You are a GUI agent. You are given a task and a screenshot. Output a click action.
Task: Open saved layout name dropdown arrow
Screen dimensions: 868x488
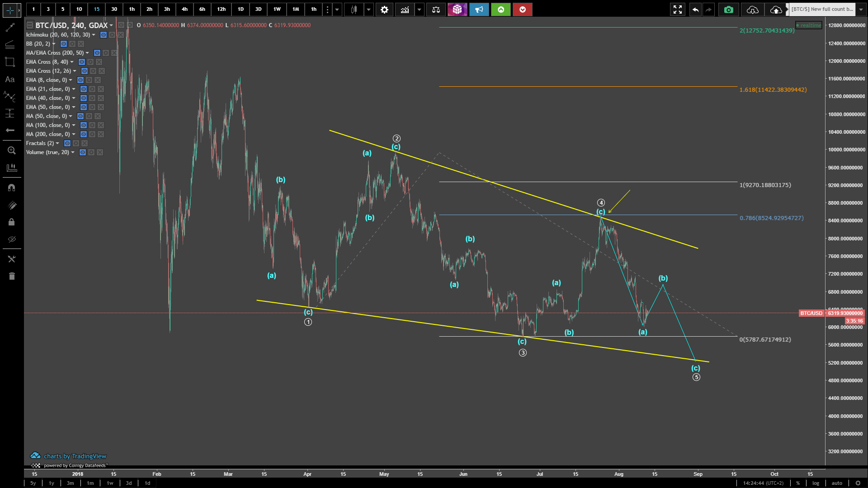click(x=861, y=9)
